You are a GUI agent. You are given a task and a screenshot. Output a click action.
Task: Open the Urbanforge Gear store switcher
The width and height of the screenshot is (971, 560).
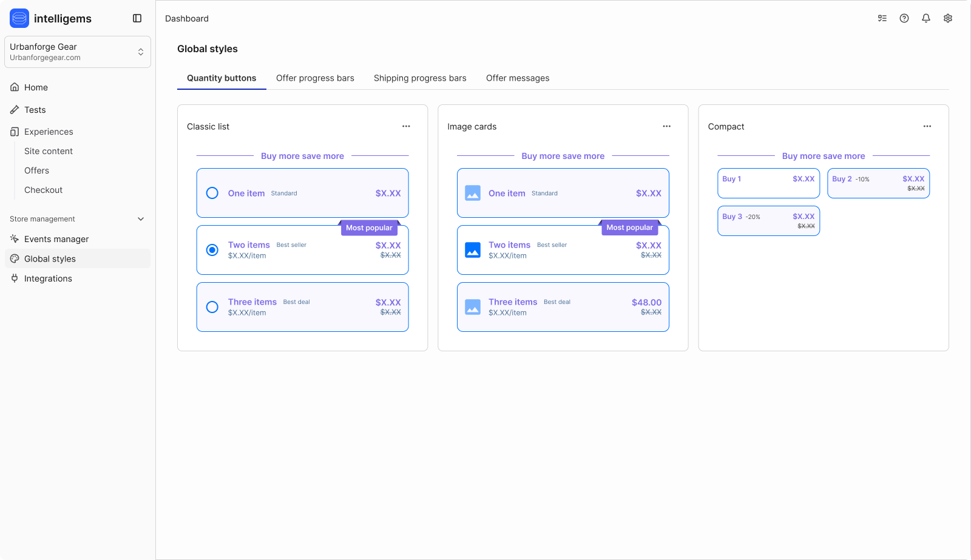coord(78,52)
